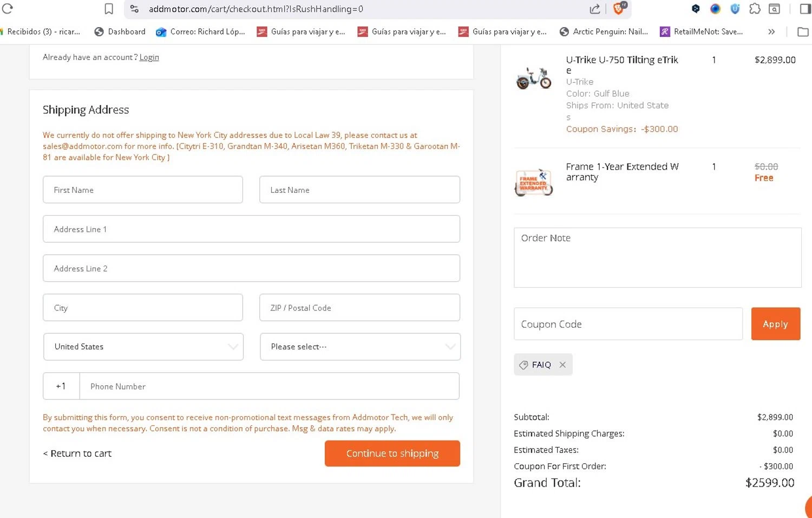Open the first Guías para viajar bookmark
The height and width of the screenshot is (518, 812).
tap(301, 32)
